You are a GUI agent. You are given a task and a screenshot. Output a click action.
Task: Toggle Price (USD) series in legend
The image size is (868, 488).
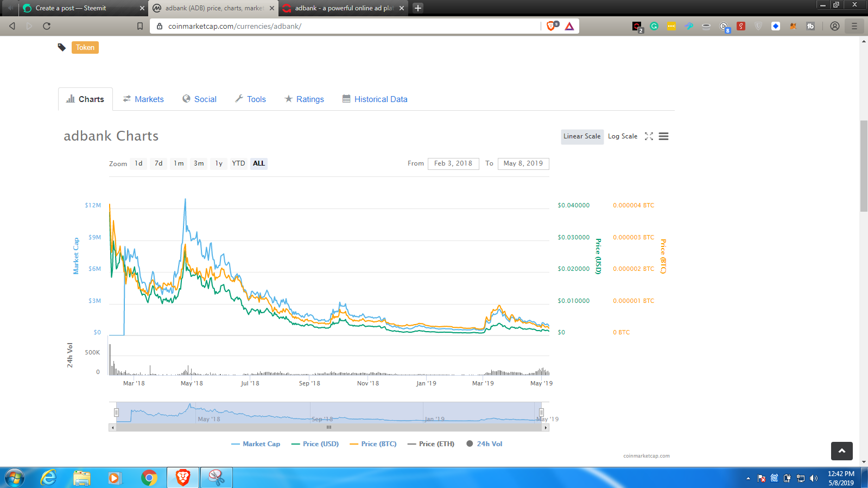click(x=315, y=444)
